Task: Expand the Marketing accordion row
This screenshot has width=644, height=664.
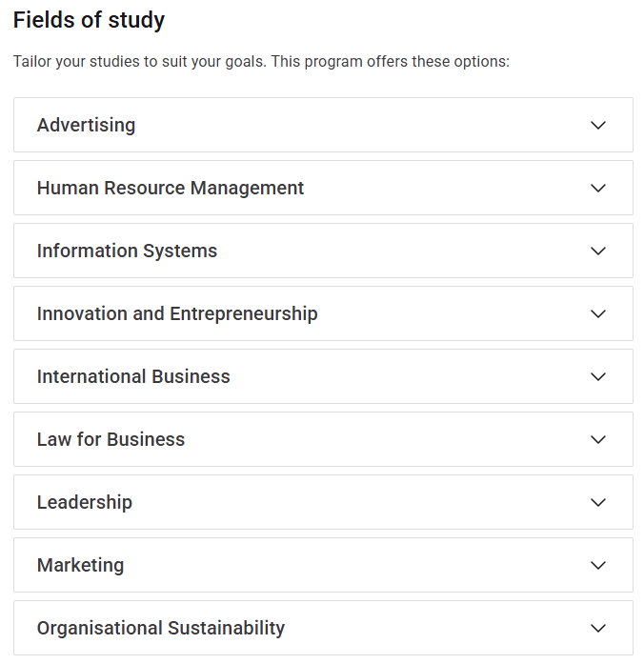Action: [81, 565]
